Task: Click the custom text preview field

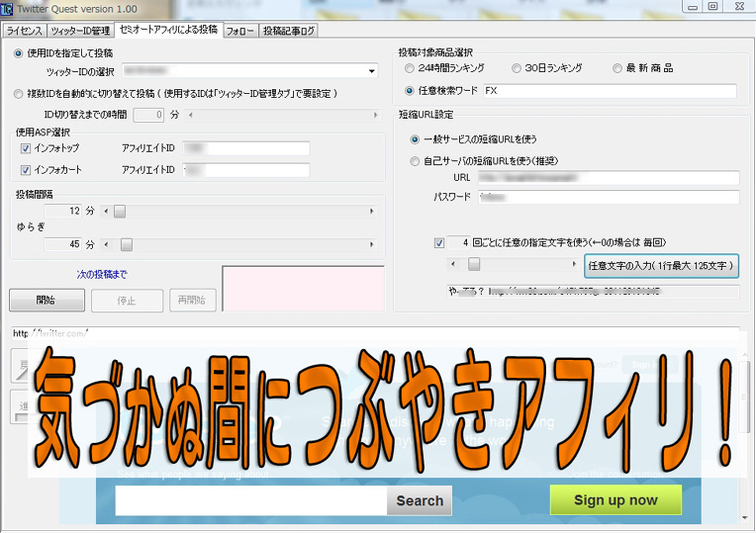Action: pyautogui.click(x=593, y=292)
